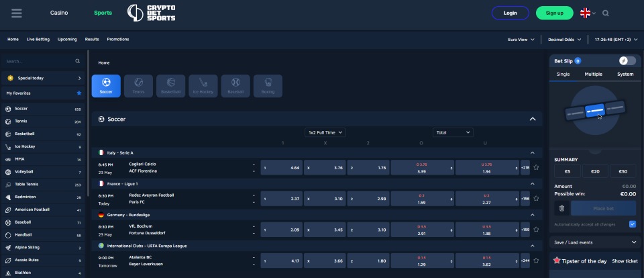Open Table Tennis in the sidebar list
This screenshot has width=644, height=278.
pyautogui.click(x=43, y=184)
